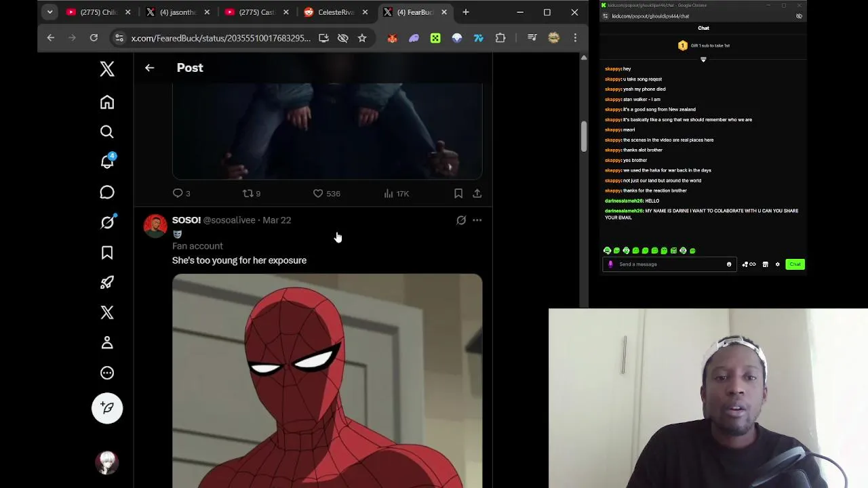Image resolution: width=868 pixels, height=488 pixels.
Task: Click the Kick chat address bar URL
Action: [x=650, y=16]
